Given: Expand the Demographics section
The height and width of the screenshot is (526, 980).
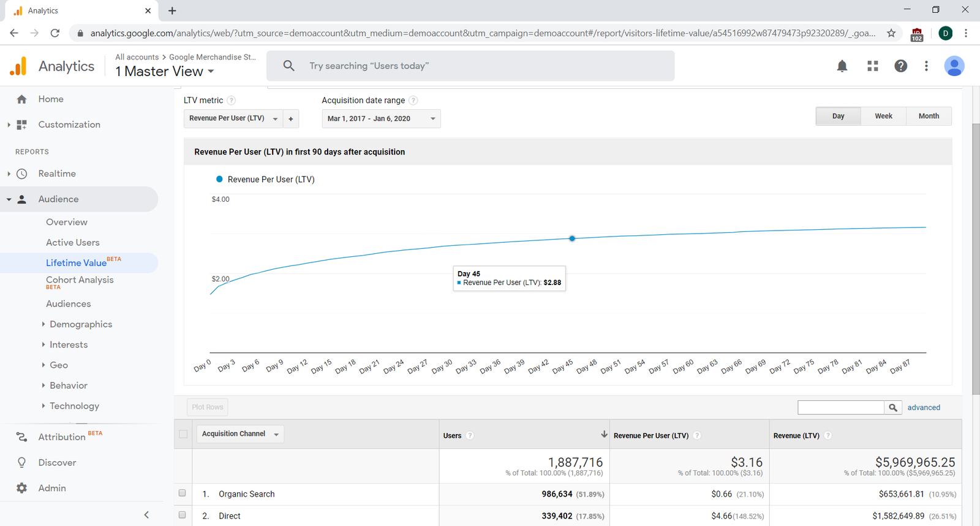Looking at the screenshot, I should (80, 324).
